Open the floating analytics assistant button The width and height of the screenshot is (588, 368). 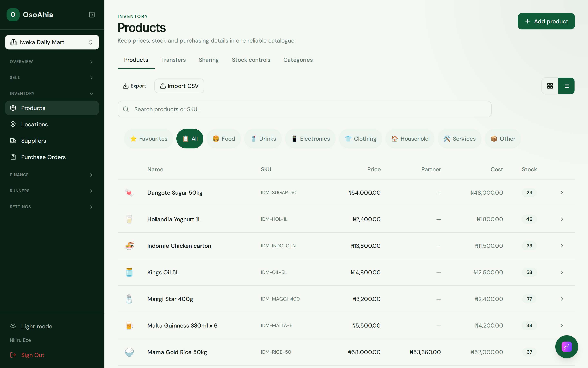(567, 347)
